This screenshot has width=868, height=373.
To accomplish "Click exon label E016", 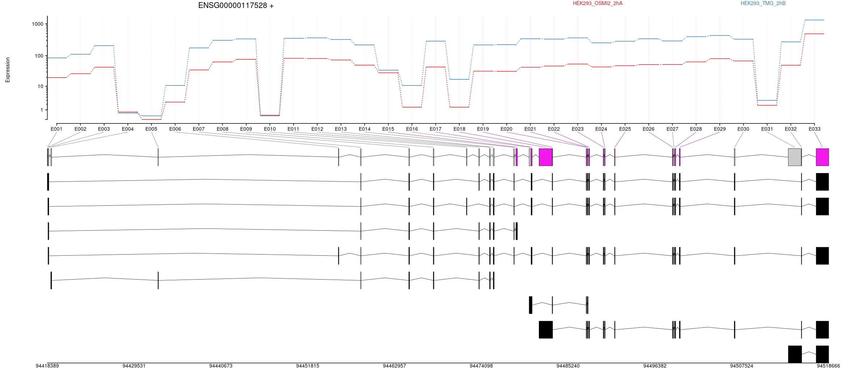I will (x=412, y=129).
